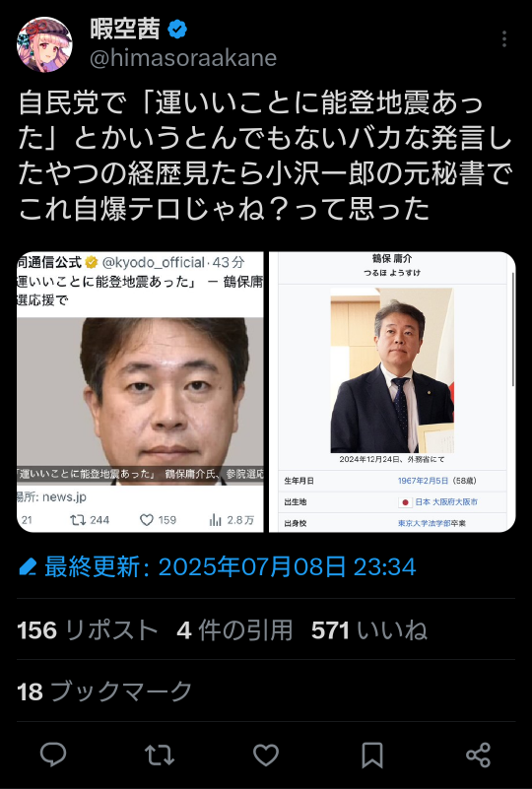
Task: Tap the share icon in the bottom bar
Action: click(478, 755)
